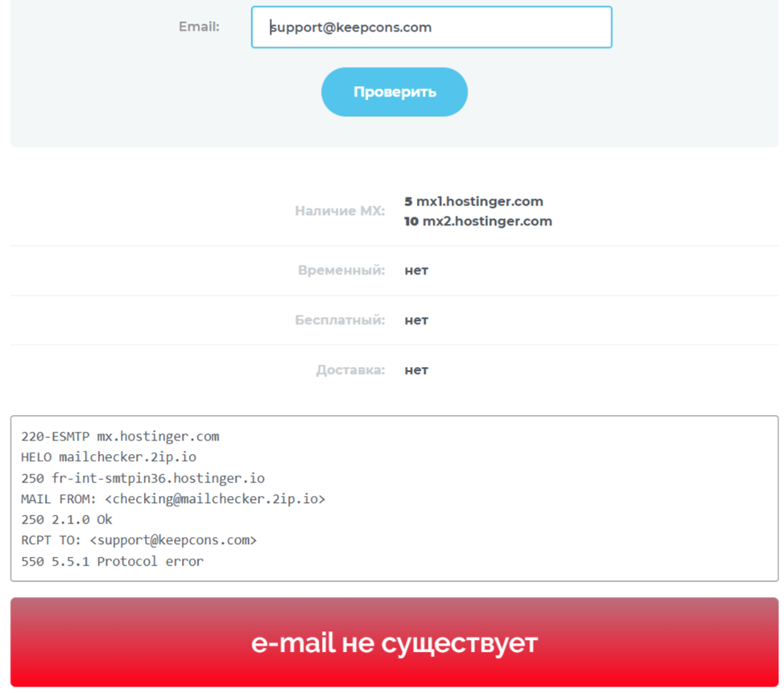784x693 pixels.
Task: Click the RCPT TO support@keepcons.com log line
Action: pyautogui.click(x=138, y=540)
